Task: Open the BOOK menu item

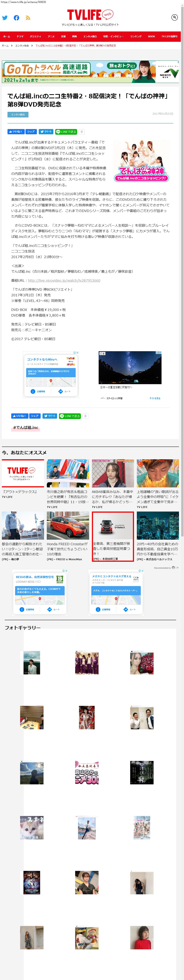Action: pyautogui.click(x=151, y=37)
